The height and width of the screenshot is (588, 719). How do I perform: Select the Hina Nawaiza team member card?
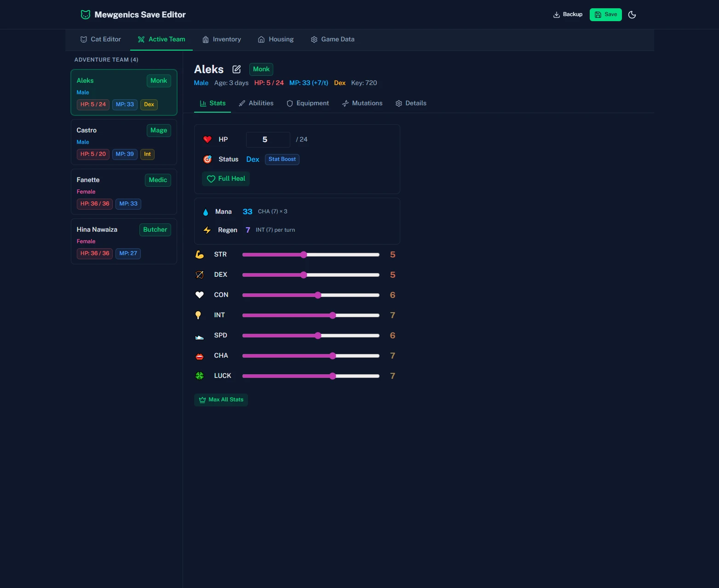[x=124, y=241]
